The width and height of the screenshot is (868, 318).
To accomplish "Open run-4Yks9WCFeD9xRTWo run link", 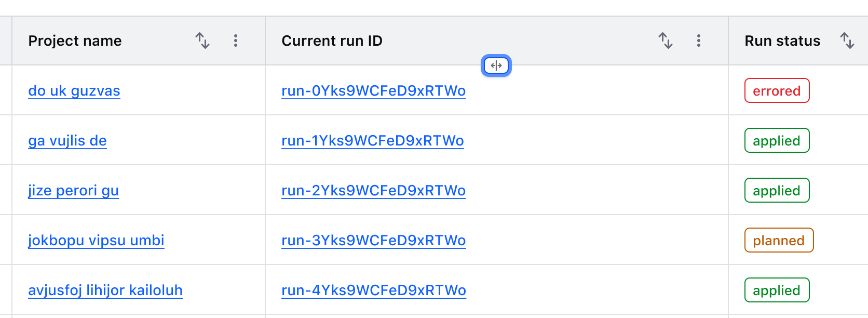I will (373, 290).
